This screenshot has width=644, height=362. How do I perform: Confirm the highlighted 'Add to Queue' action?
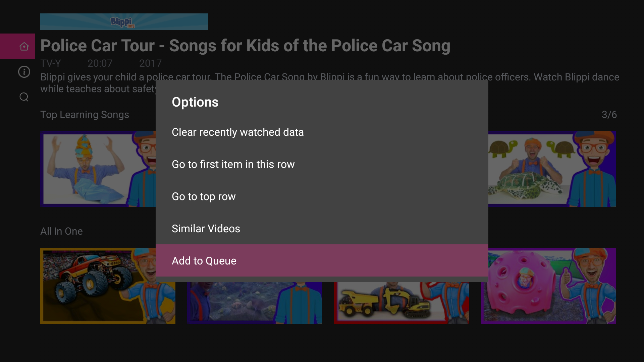tap(204, 261)
